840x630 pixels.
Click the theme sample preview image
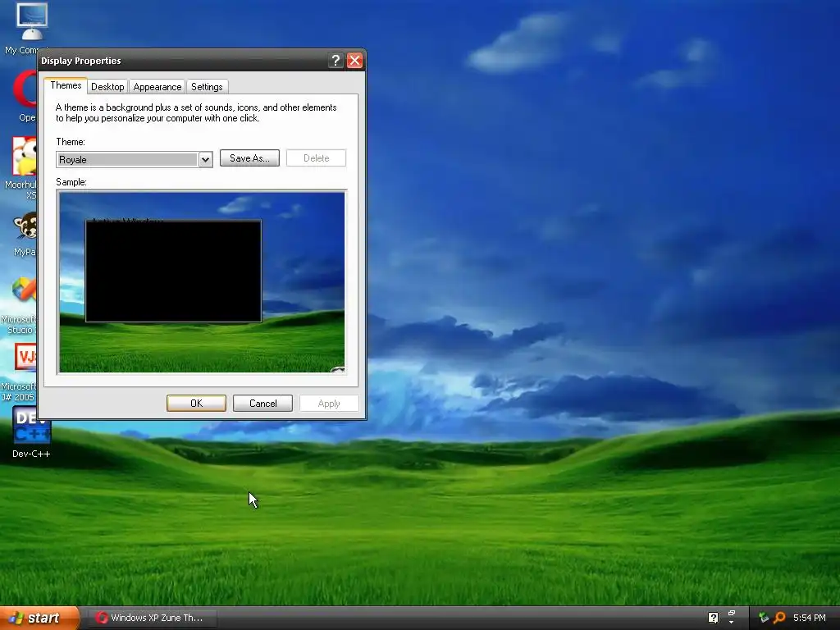coord(202,282)
